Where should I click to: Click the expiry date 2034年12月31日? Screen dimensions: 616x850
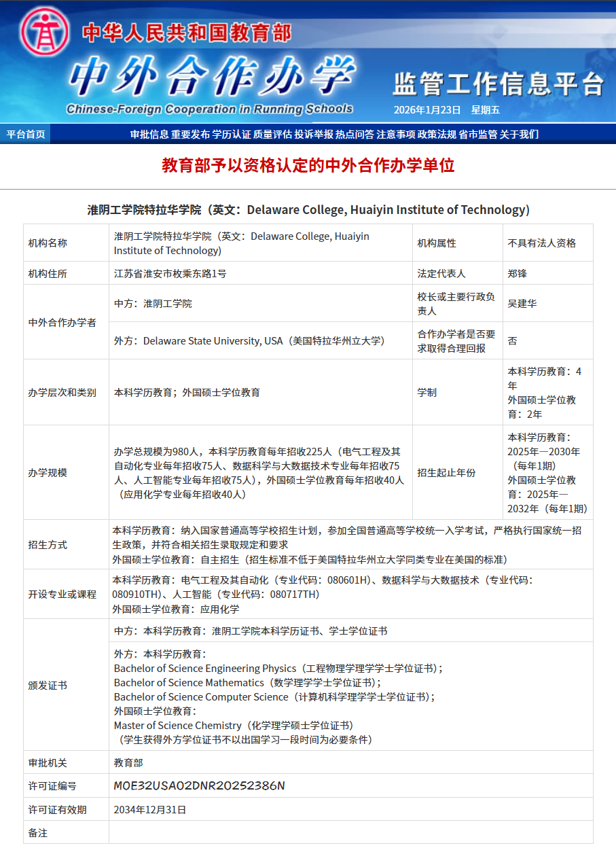[150, 809]
